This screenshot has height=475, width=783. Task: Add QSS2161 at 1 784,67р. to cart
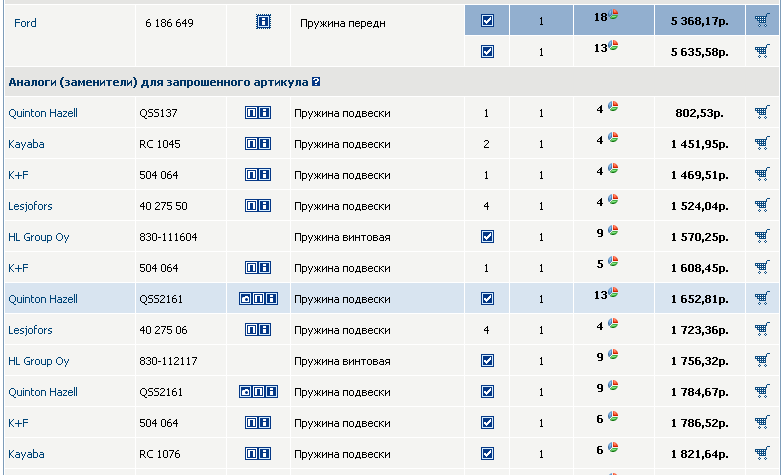point(762,391)
